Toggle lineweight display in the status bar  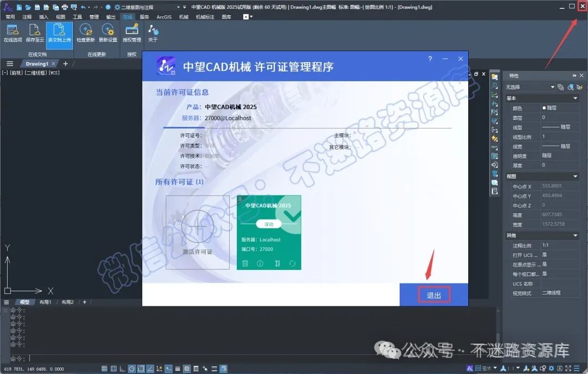177,369
